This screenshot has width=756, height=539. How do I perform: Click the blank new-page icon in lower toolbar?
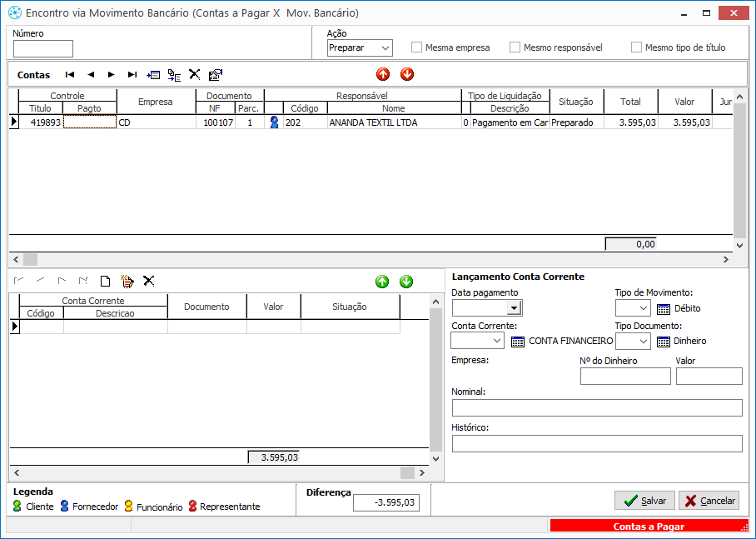[105, 281]
